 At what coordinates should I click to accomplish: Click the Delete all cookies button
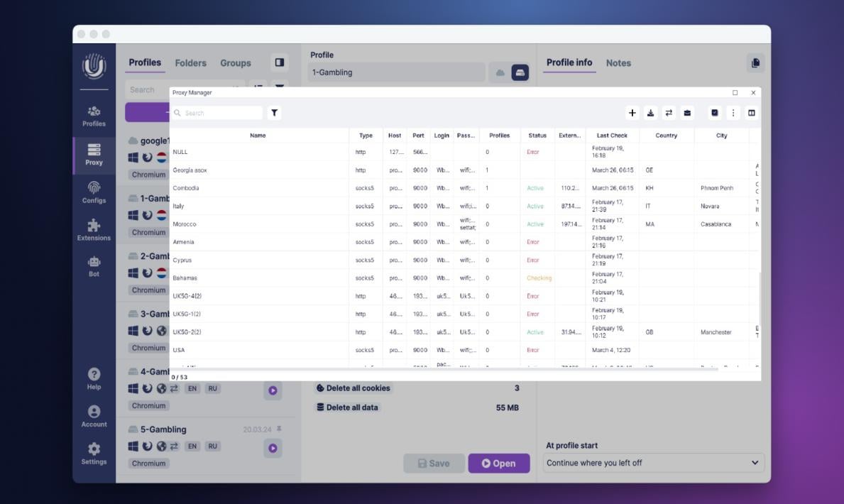coord(354,388)
